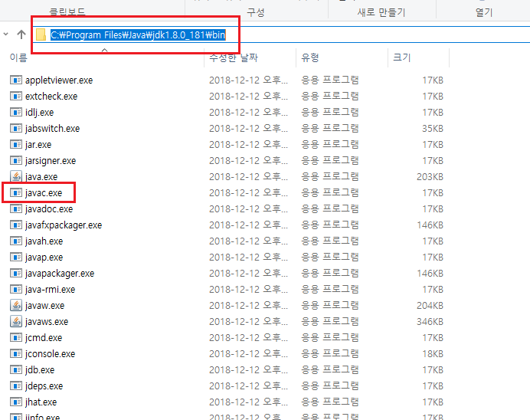Click the javadoc.exe file icon
The height and width of the screenshot is (420, 530).
(16, 209)
